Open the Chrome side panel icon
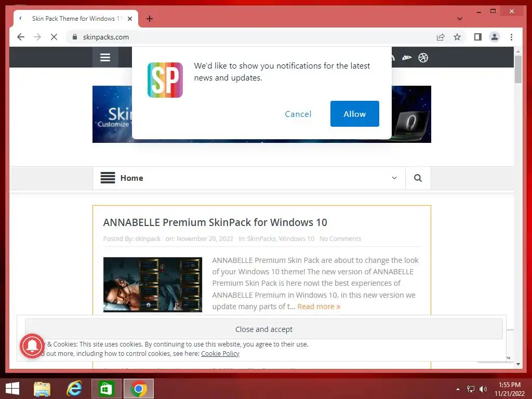This screenshot has width=532, height=399. [x=478, y=37]
